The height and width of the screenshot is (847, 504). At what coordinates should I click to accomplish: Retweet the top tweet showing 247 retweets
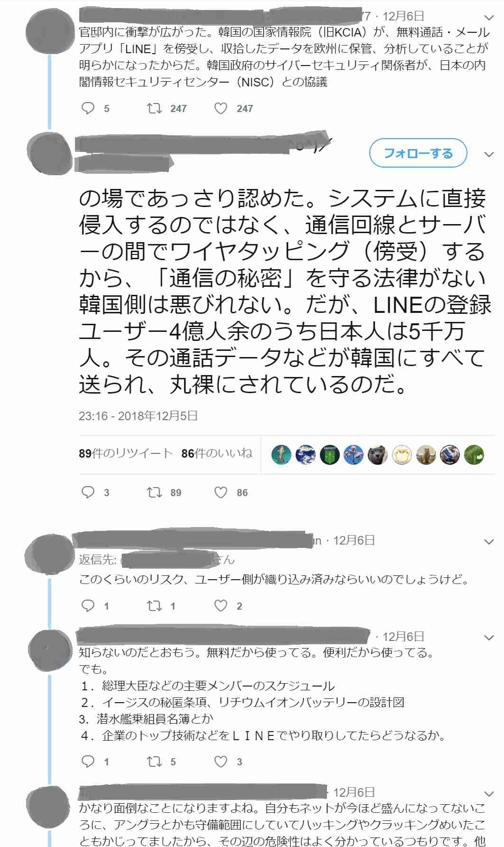(154, 108)
